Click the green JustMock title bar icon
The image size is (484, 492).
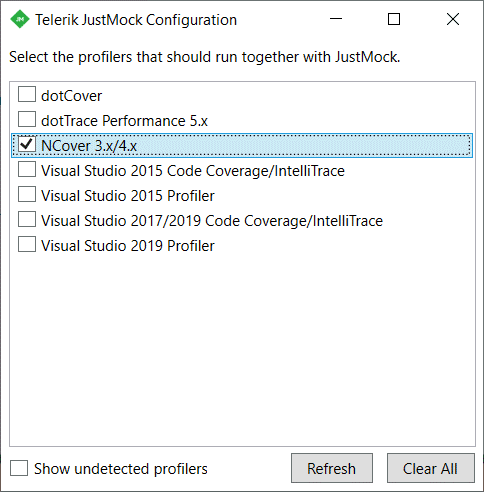click(20, 19)
